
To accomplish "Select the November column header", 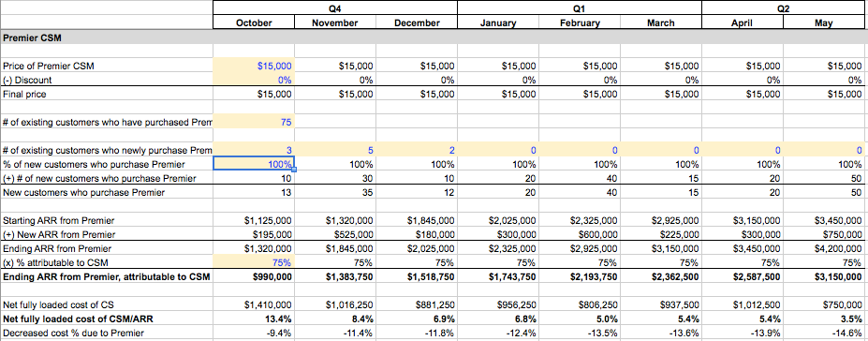I will click(335, 22).
